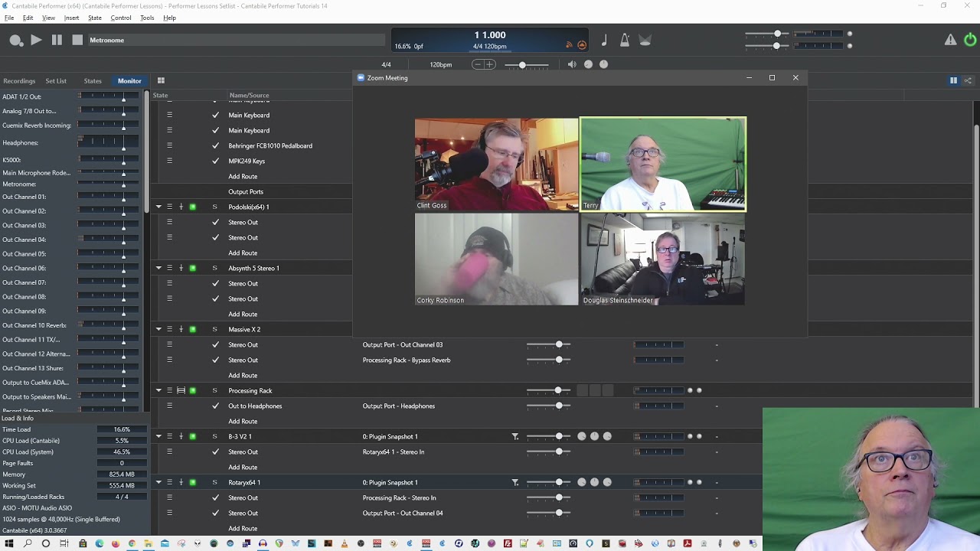This screenshot has width=980, height=551.
Task: Toggle green run indicator on Absynth 5 Stereo 1
Action: point(193,268)
